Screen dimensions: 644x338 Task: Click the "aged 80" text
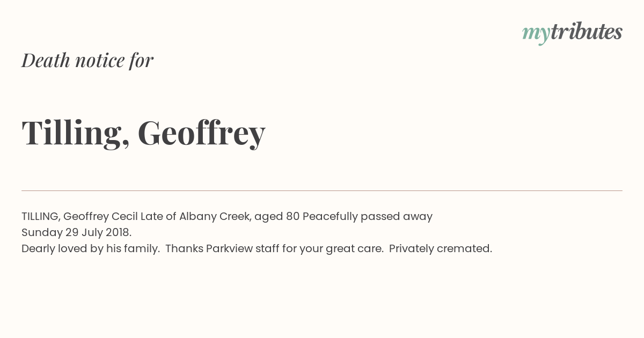[x=277, y=217]
